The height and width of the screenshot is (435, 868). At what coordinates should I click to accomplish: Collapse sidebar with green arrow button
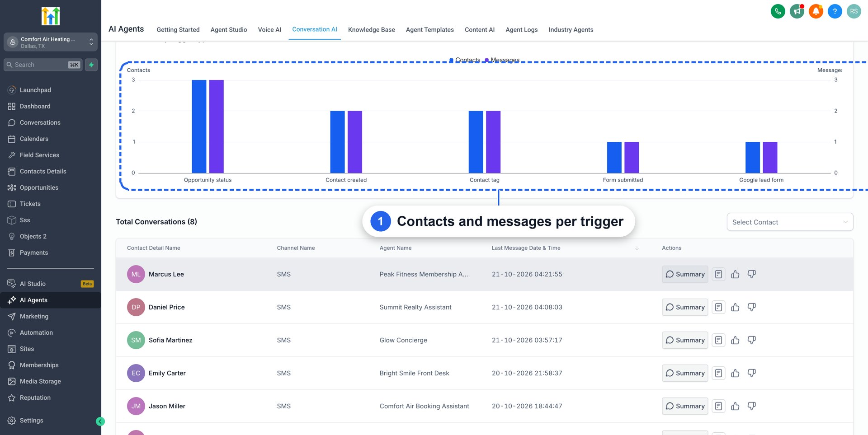click(x=100, y=421)
